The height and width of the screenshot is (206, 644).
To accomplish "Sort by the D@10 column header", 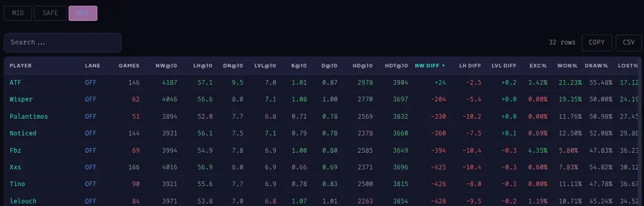I will pyautogui.click(x=329, y=66).
